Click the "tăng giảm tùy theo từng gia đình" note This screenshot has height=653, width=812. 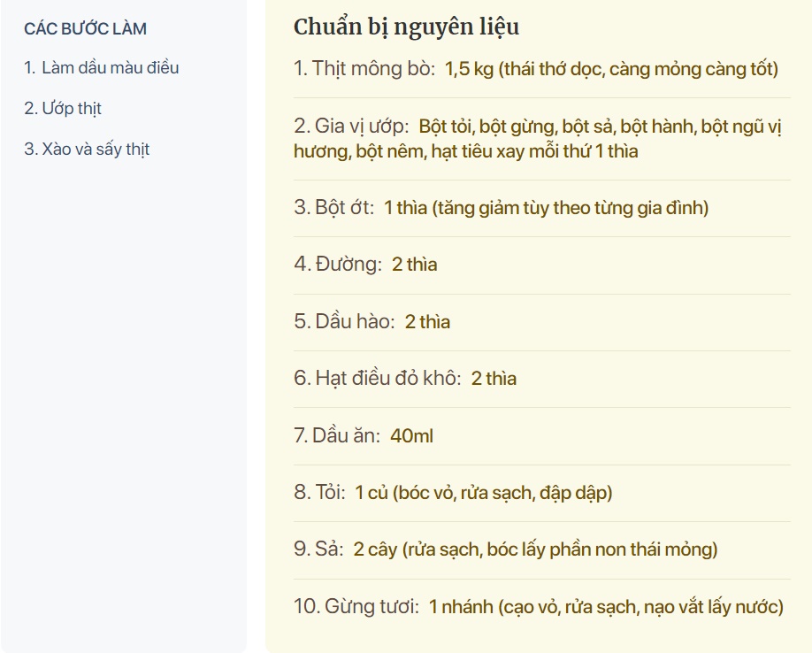tap(570, 208)
